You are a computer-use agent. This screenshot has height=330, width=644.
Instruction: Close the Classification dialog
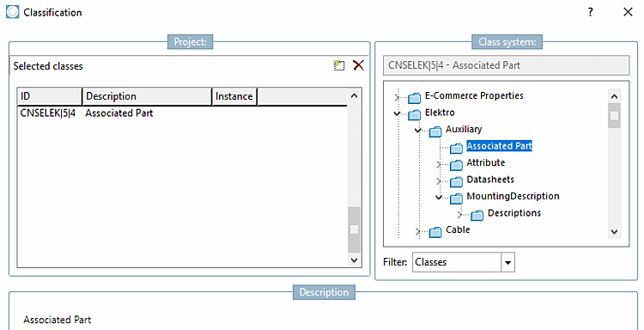coord(628,12)
